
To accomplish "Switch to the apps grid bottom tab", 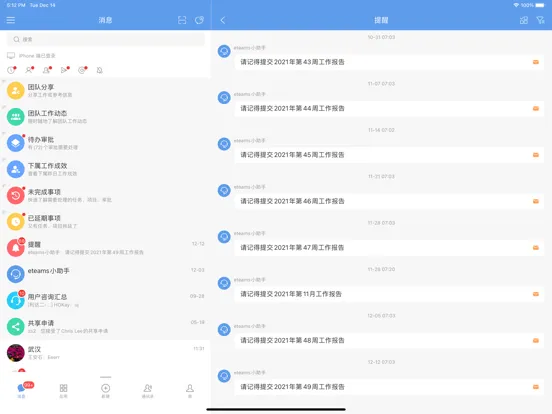I will point(63,390).
